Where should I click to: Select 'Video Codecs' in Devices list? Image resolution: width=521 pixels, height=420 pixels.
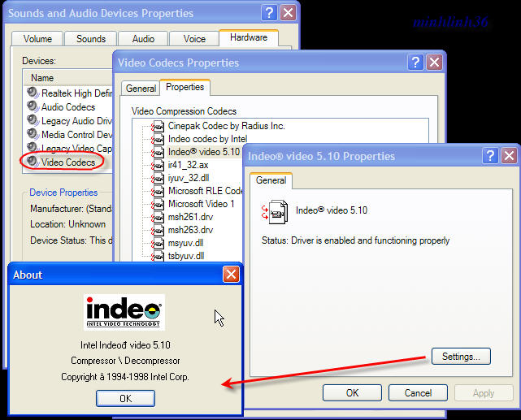[x=68, y=162]
